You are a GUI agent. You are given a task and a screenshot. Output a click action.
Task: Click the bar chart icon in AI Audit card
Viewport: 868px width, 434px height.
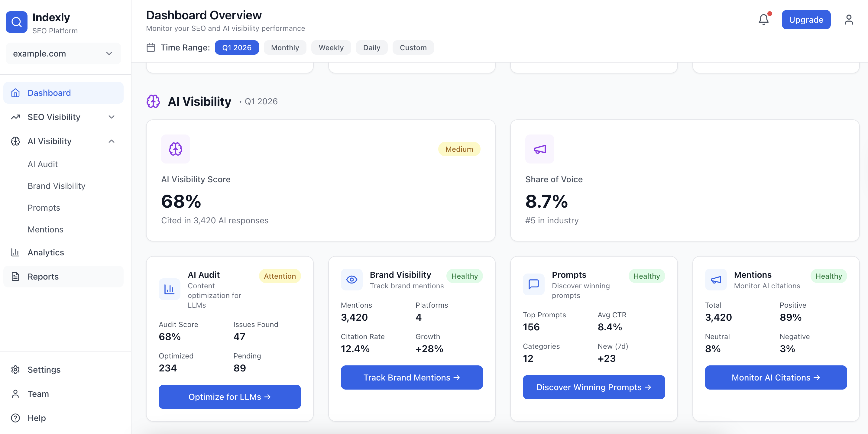click(169, 289)
